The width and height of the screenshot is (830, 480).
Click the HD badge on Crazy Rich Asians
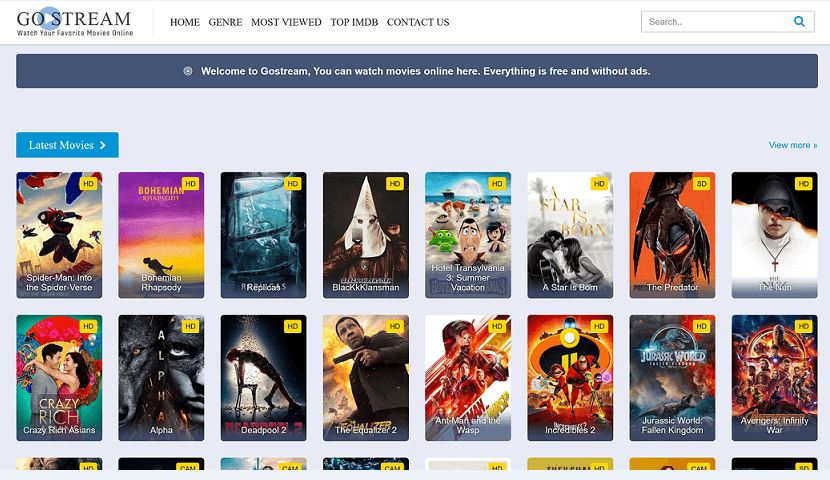coord(88,327)
